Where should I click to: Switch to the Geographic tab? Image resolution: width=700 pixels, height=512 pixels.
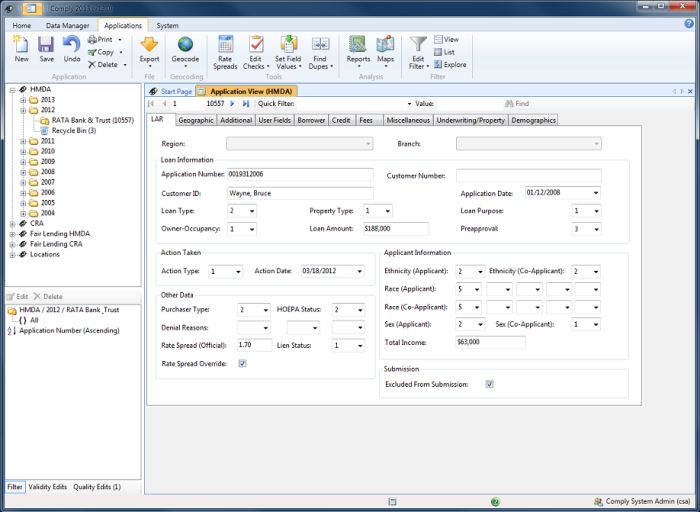[196, 120]
